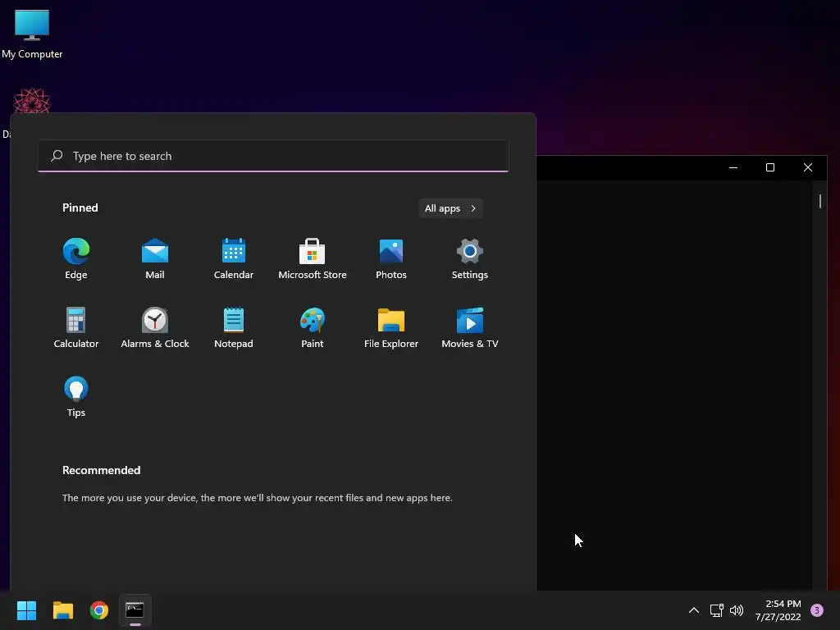Close the console window
The image size is (840, 630).
click(808, 167)
